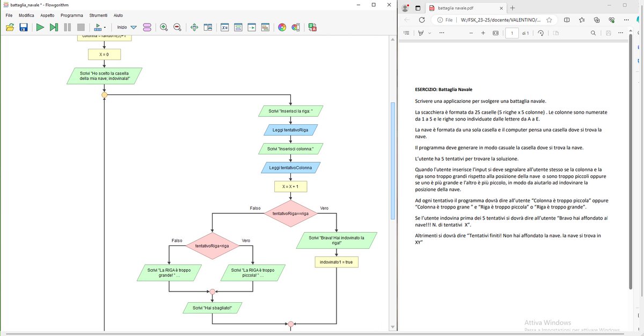Open Edge tab actions menu icon
The image size is (644, 336).
point(418,8)
